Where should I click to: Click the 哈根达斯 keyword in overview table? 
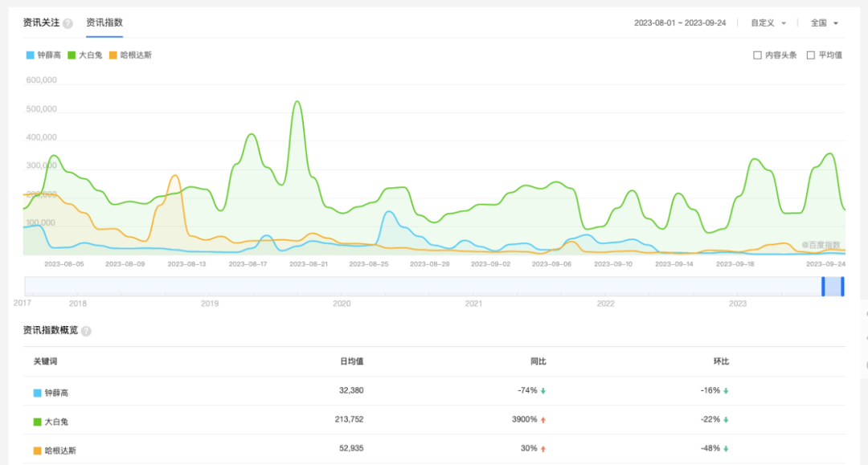(61, 451)
